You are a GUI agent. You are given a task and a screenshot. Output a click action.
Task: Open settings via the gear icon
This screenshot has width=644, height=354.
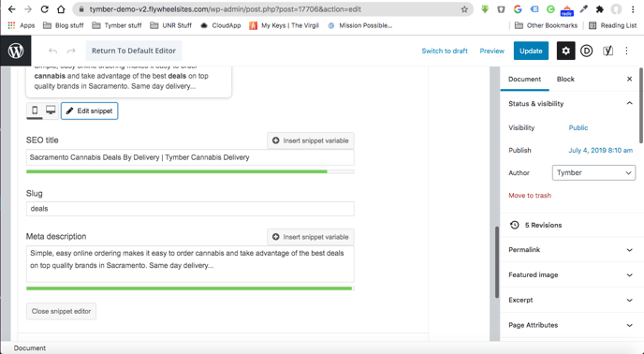565,51
